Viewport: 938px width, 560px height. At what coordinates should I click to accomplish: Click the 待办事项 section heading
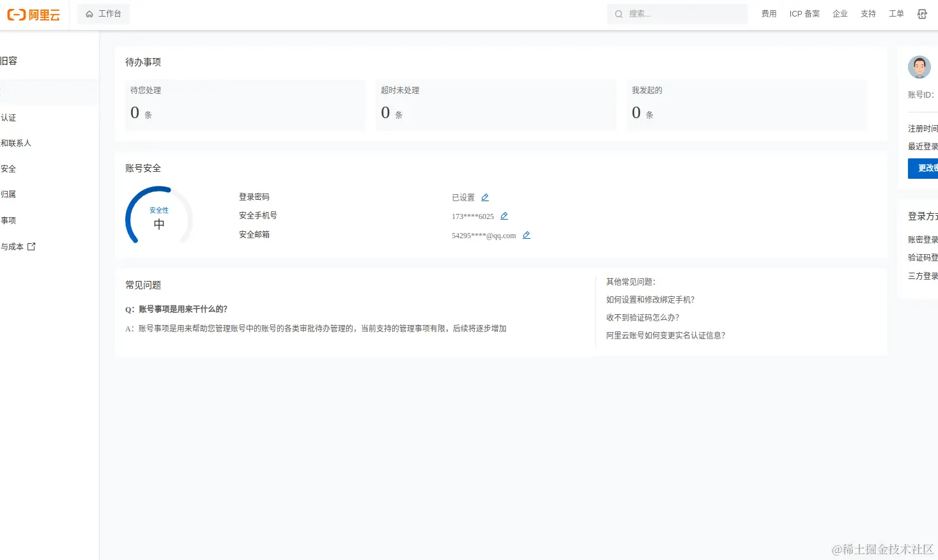143,62
